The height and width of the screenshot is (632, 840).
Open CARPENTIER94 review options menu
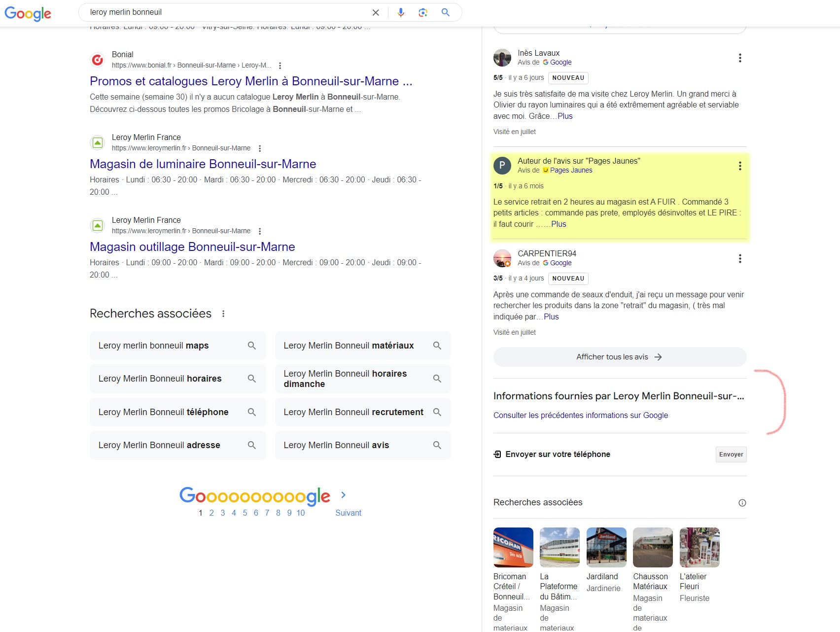[740, 259]
